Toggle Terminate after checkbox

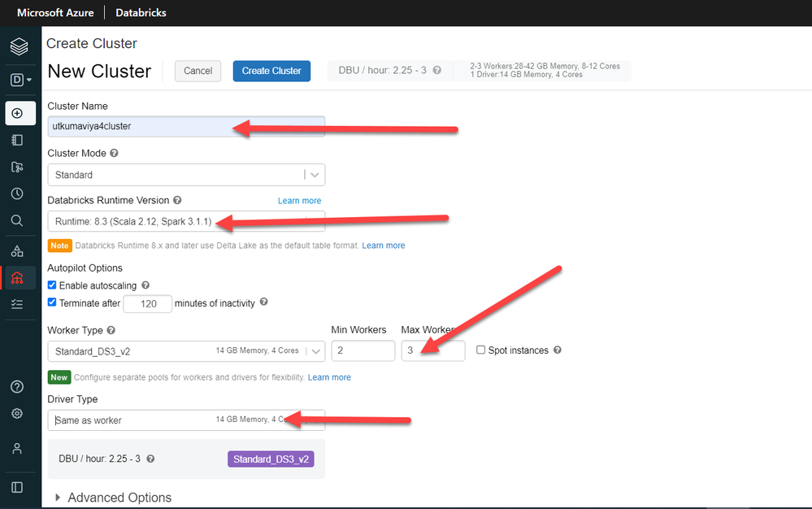pos(52,302)
